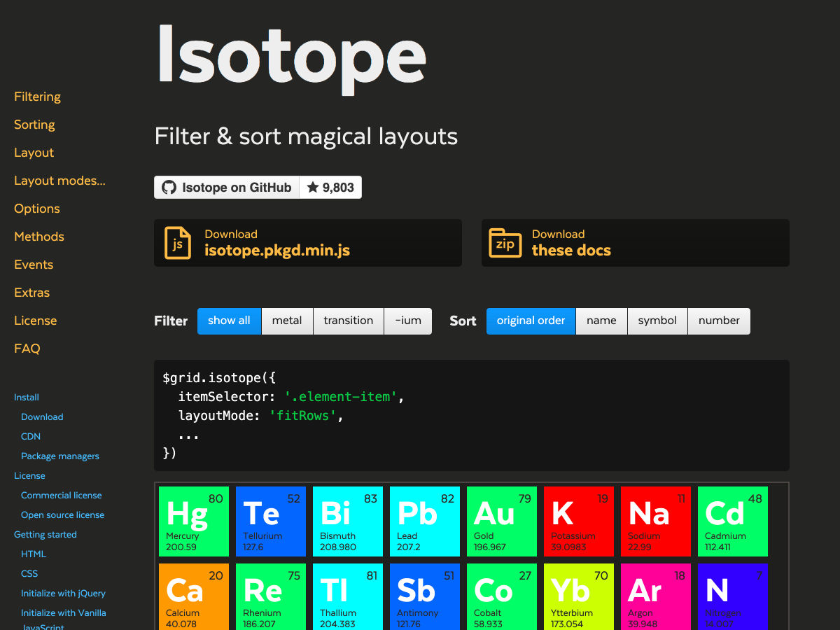Click the JS file download icon
840x630 pixels.
coord(178,243)
